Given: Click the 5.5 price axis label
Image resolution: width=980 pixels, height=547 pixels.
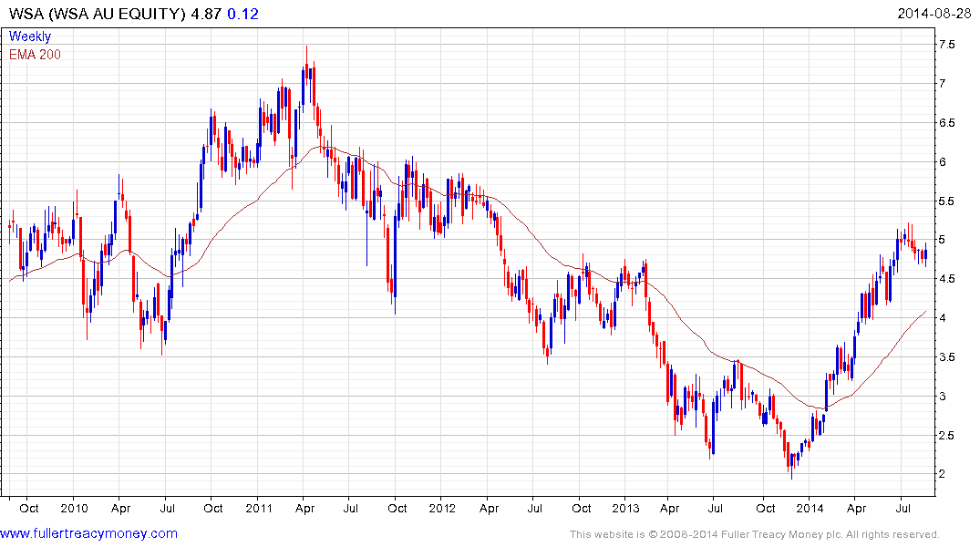Looking at the screenshot, I should coord(946,201).
